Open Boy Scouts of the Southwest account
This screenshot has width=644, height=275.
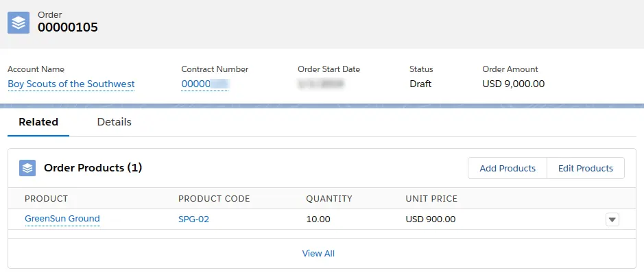click(71, 84)
